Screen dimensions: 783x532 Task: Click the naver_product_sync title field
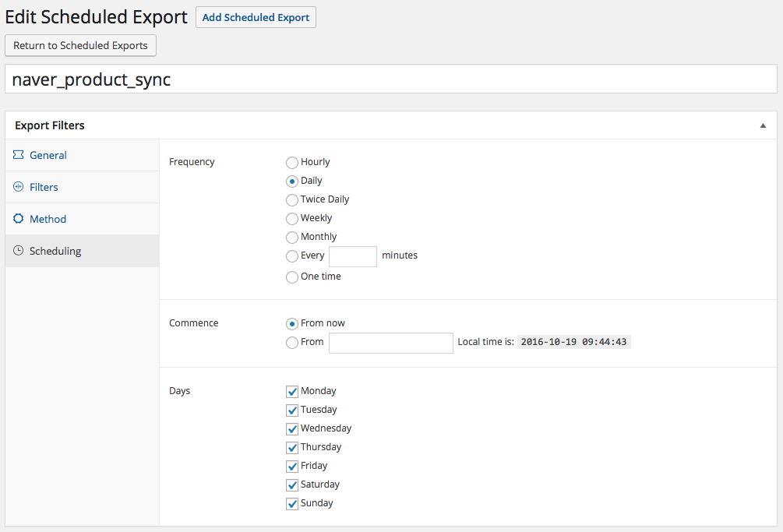[x=391, y=79]
